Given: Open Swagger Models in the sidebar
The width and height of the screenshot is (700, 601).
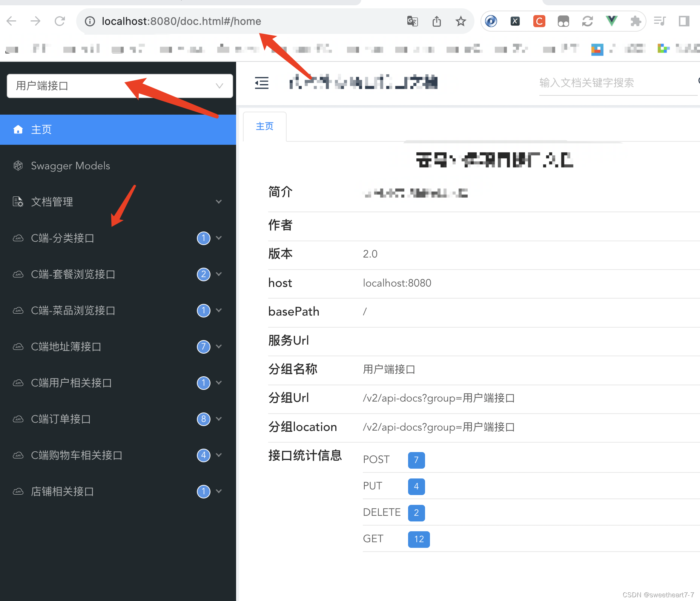Looking at the screenshot, I should pos(118,166).
